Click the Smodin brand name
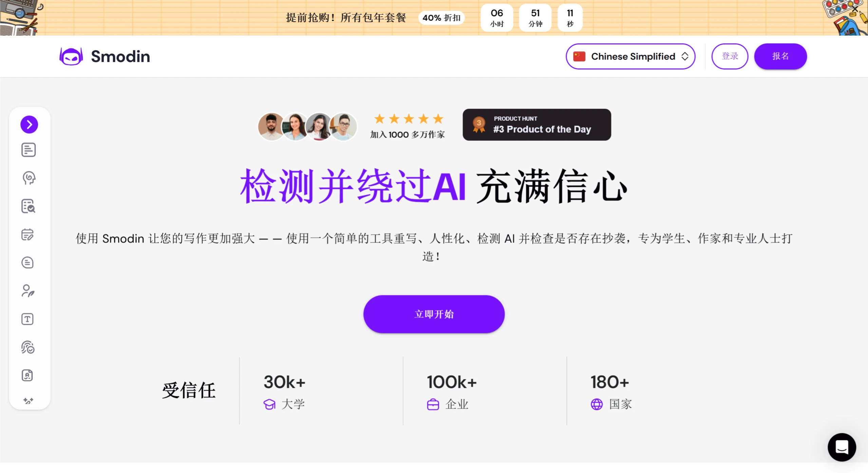 pos(120,56)
